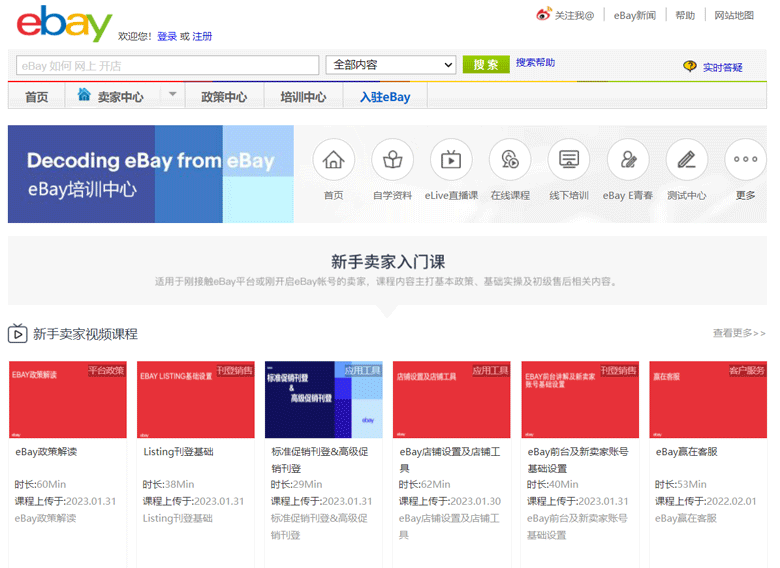This screenshot has width=780, height=568.
Task: Click the 标准促销刊登&高级促销刊登 course title
Action: (x=319, y=460)
